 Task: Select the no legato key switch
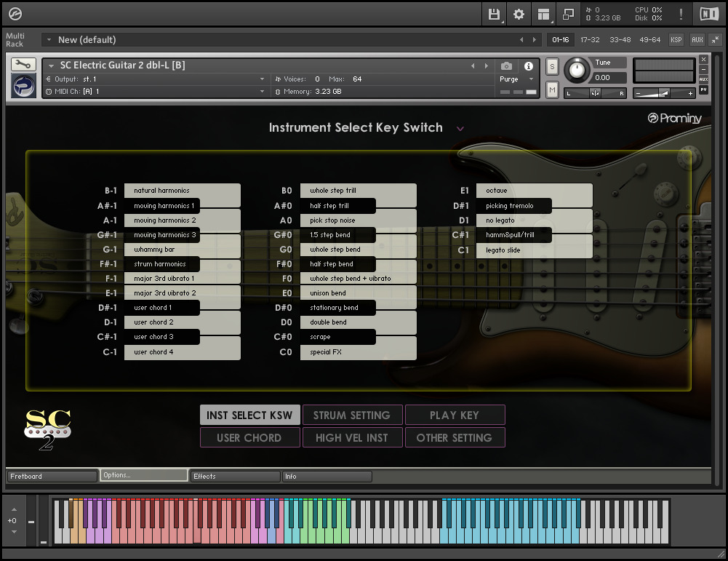click(535, 220)
